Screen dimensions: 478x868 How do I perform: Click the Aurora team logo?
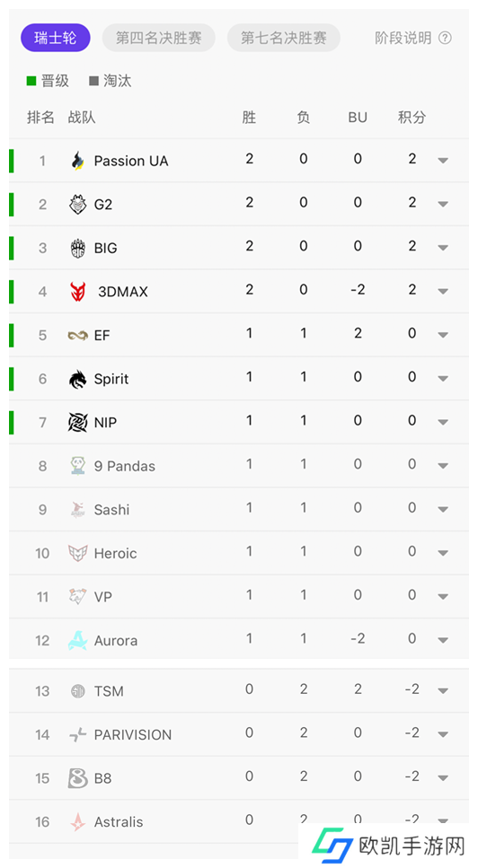coord(78,641)
